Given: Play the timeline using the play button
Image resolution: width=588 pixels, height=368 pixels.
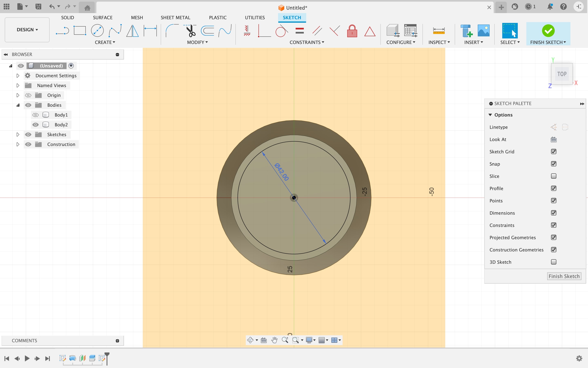Looking at the screenshot, I should tap(27, 358).
